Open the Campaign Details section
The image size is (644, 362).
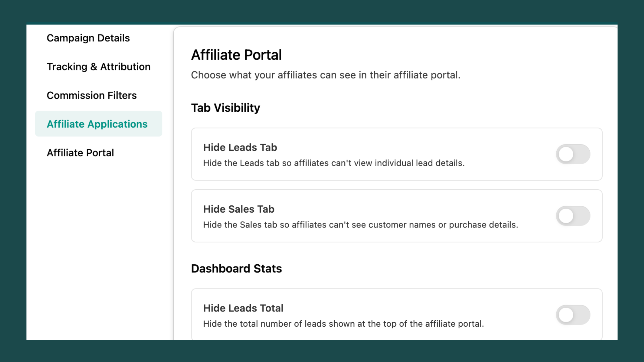point(88,38)
